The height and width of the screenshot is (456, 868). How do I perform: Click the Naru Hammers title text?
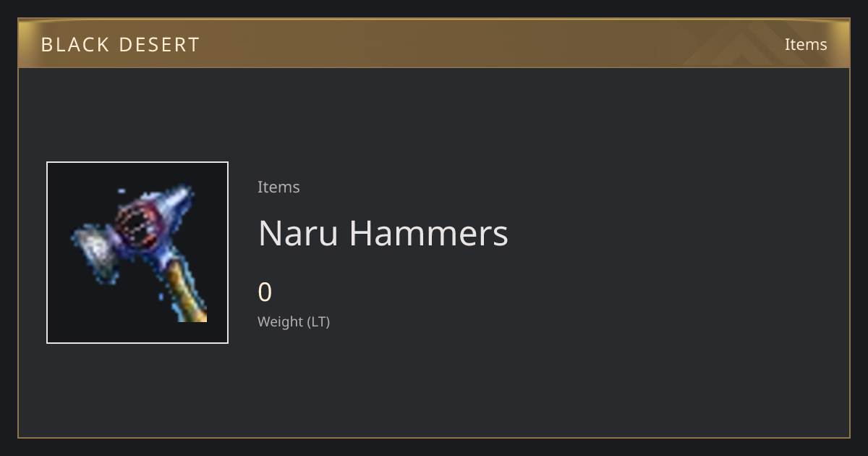(383, 233)
